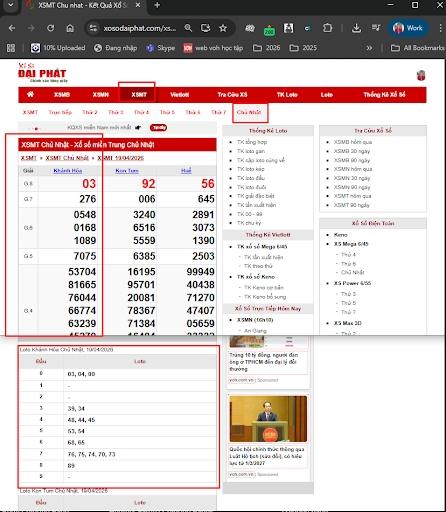This screenshot has width=446, height=512.
Task: Select the XSMT navigation menu
Action: (x=139, y=95)
